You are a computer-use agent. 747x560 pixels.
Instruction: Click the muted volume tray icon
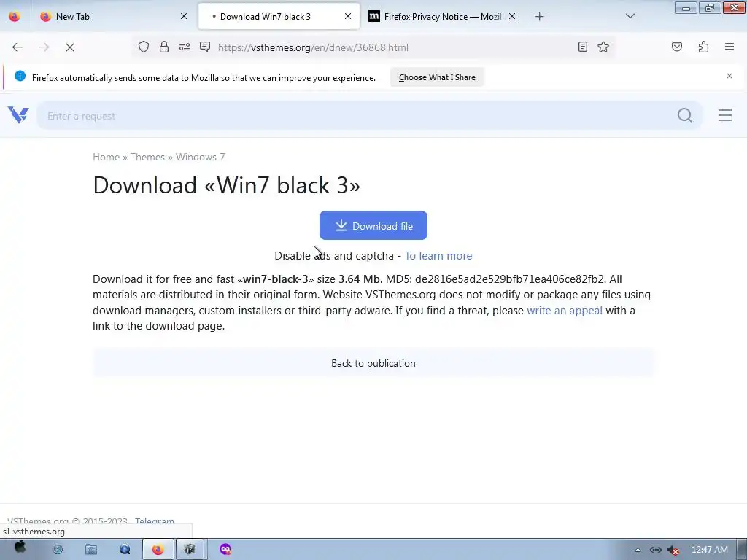(673, 550)
